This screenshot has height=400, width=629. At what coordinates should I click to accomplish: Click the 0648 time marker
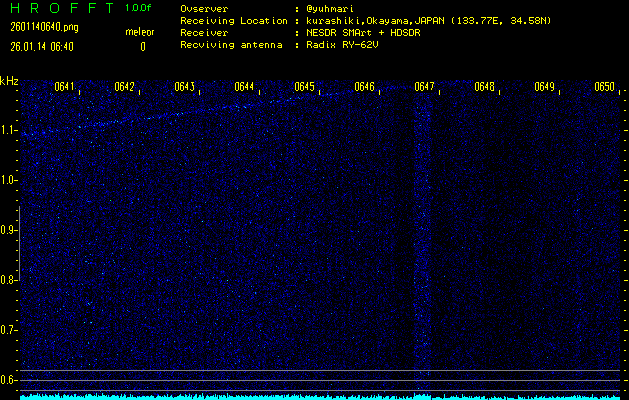tap(484, 87)
